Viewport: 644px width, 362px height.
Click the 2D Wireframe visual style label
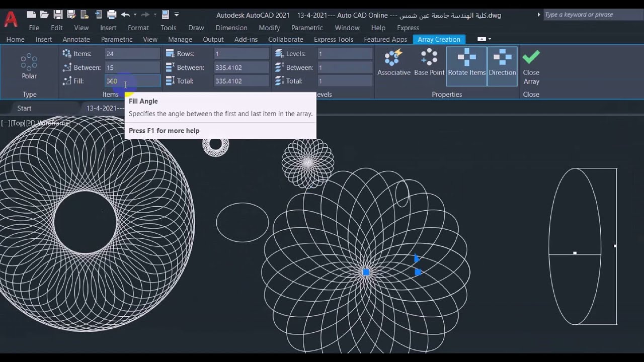coord(48,123)
